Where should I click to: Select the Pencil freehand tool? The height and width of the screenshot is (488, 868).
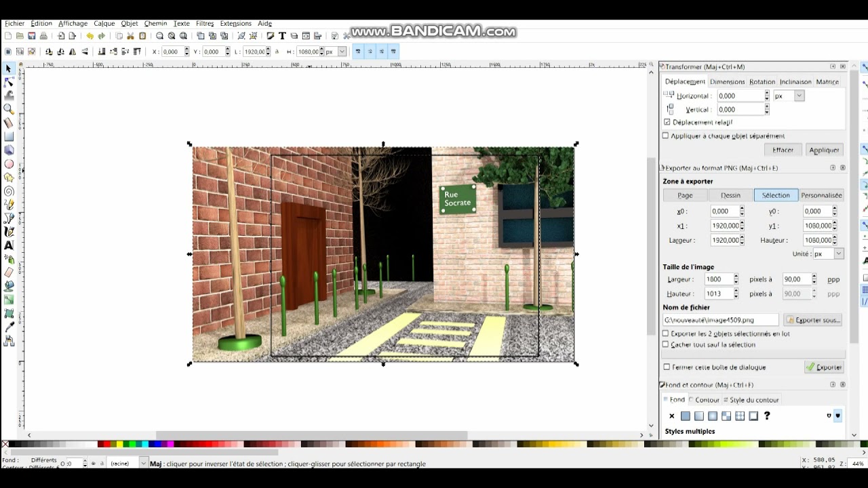(x=9, y=205)
